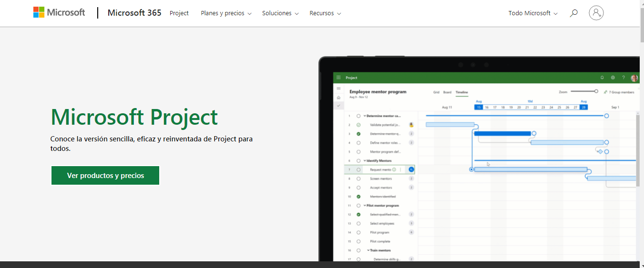Click the user profile photo in Project

pos(634,78)
